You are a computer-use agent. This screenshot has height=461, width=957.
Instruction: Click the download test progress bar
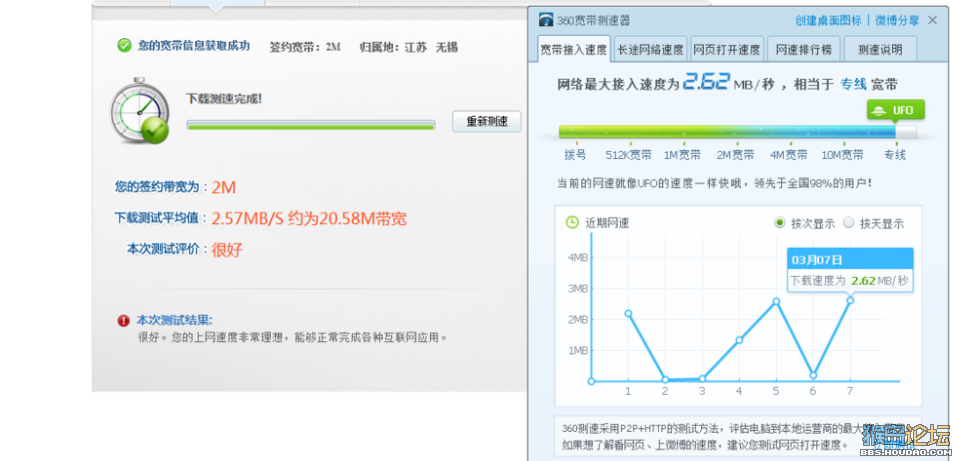click(311, 125)
